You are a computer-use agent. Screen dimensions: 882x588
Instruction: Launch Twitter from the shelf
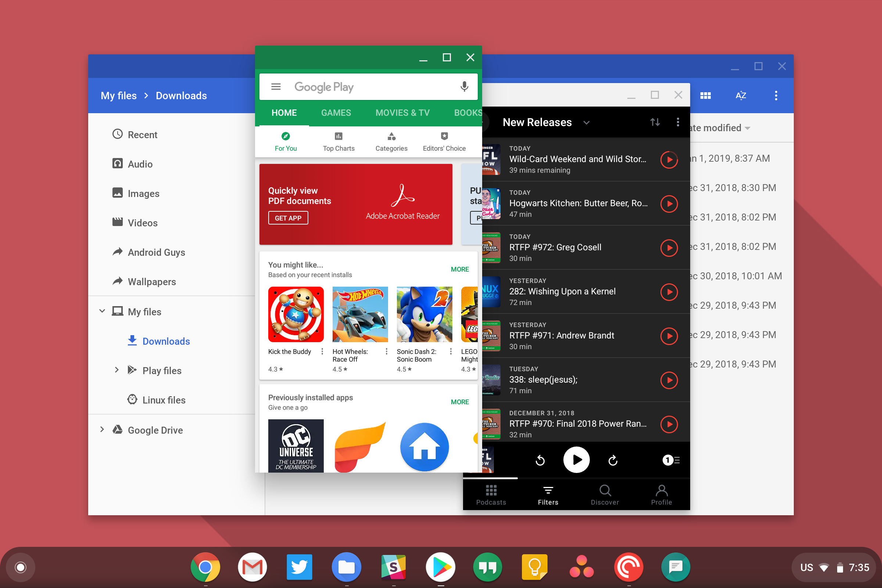(299, 567)
